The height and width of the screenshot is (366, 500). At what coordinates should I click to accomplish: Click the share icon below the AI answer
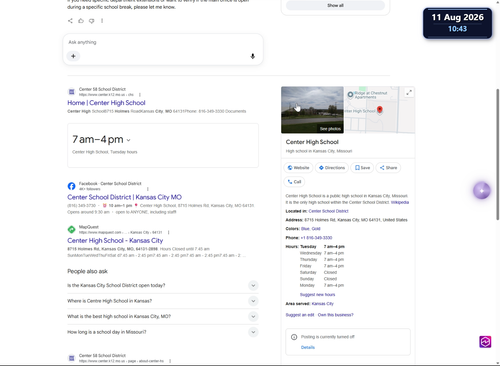pos(70,21)
